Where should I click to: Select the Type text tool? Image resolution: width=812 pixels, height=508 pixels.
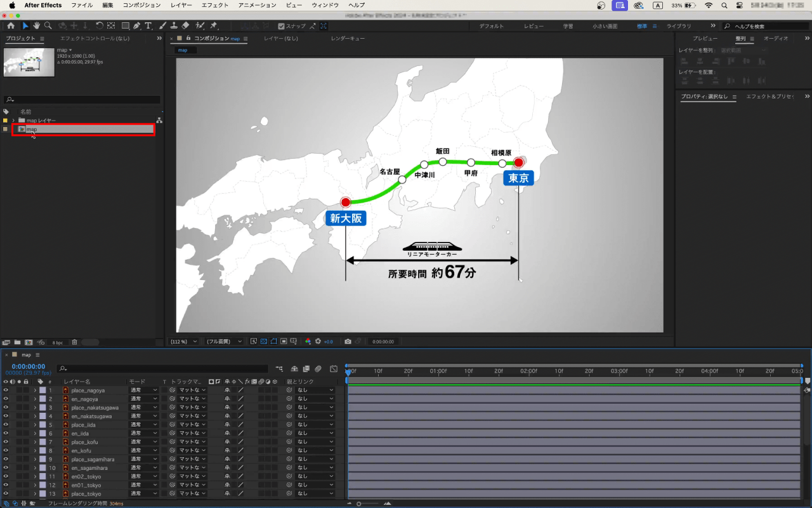tap(148, 26)
